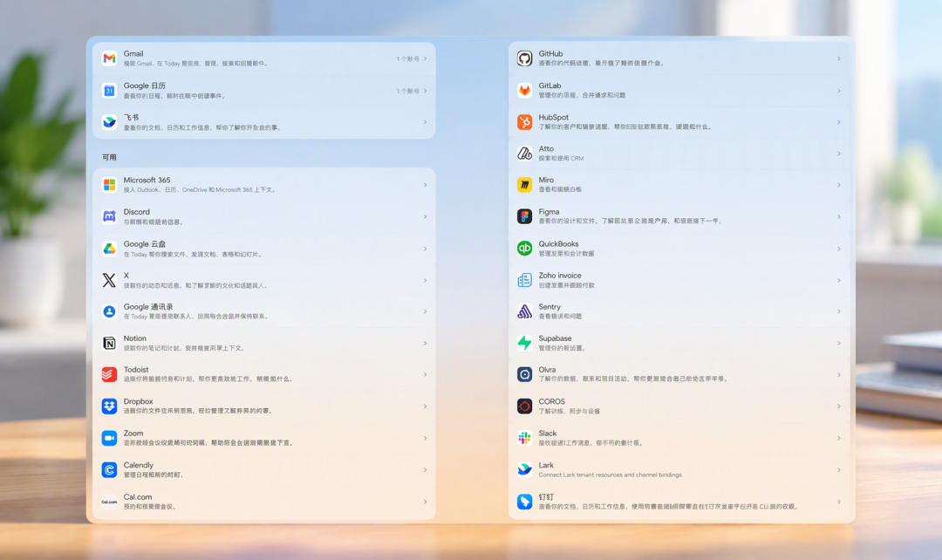Select the "Atto" name text
The height and width of the screenshot is (560, 942).
546,148
